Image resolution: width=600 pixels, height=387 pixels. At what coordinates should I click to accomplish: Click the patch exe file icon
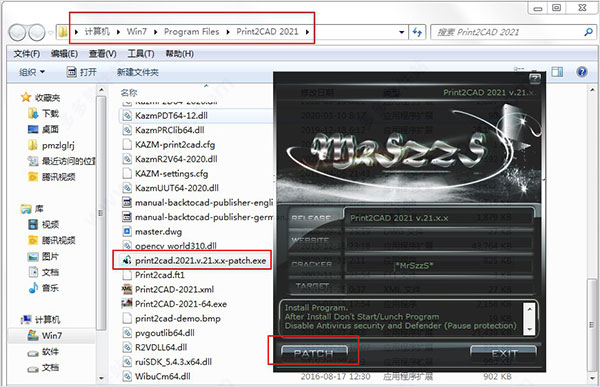(127, 260)
